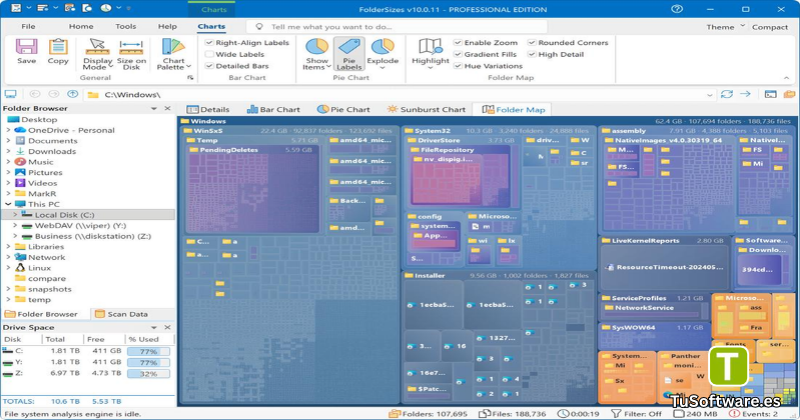Click the navigate Back arrow
Screen dimensions: 800x420
pyautogui.click(x=35, y=94)
